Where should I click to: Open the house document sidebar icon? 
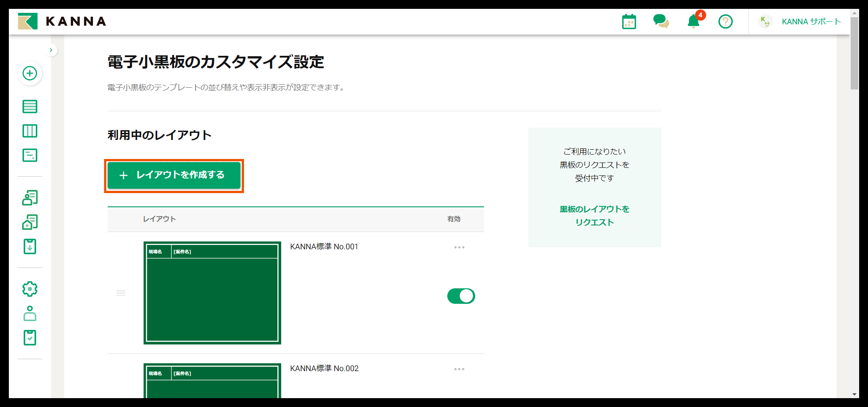point(30,222)
